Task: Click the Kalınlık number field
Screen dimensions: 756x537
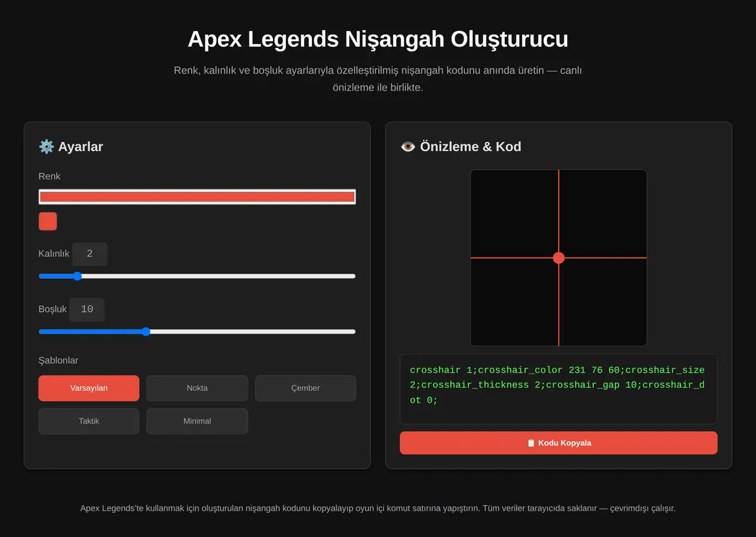Action: pyautogui.click(x=89, y=254)
